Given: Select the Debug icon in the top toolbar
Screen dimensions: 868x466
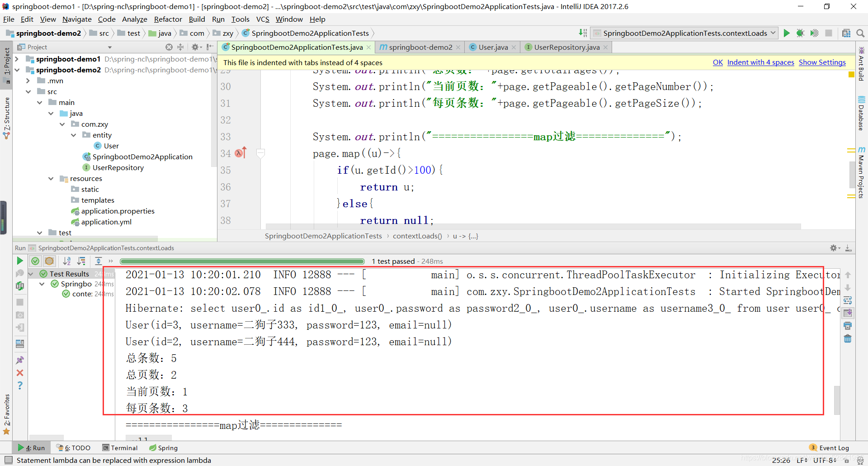Looking at the screenshot, I should pos(801,33).
